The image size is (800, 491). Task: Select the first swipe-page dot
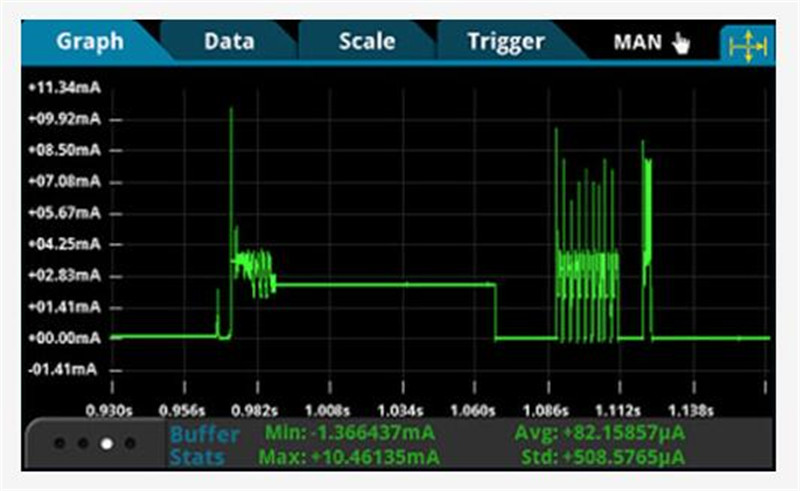click(x=62, y=442)
